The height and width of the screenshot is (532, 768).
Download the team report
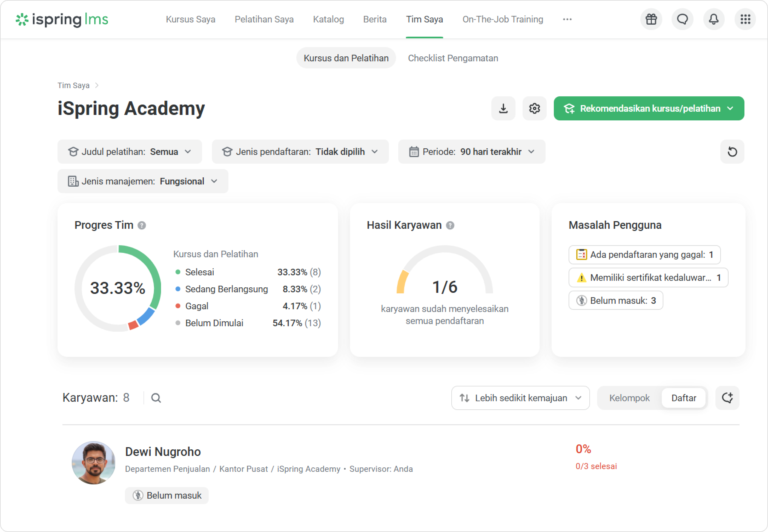coord(503,108)
